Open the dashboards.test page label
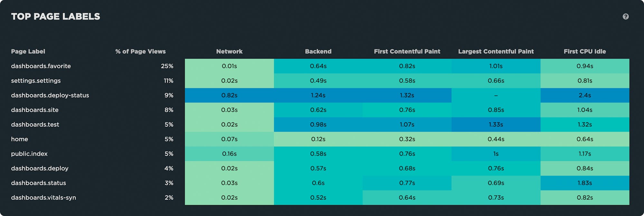Screen dimensions: 644x216 pyautogui.click(x=35, y=125)
